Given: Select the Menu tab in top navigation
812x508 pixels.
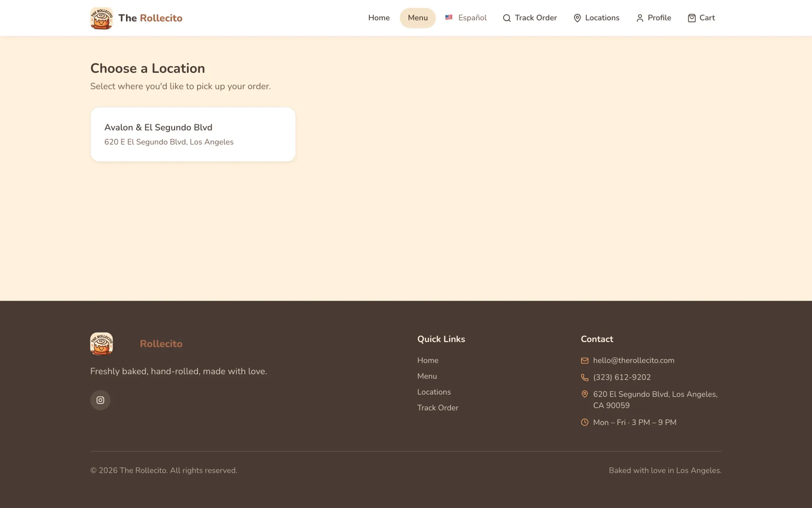Looking at the screenshot, I should (418, 18).
